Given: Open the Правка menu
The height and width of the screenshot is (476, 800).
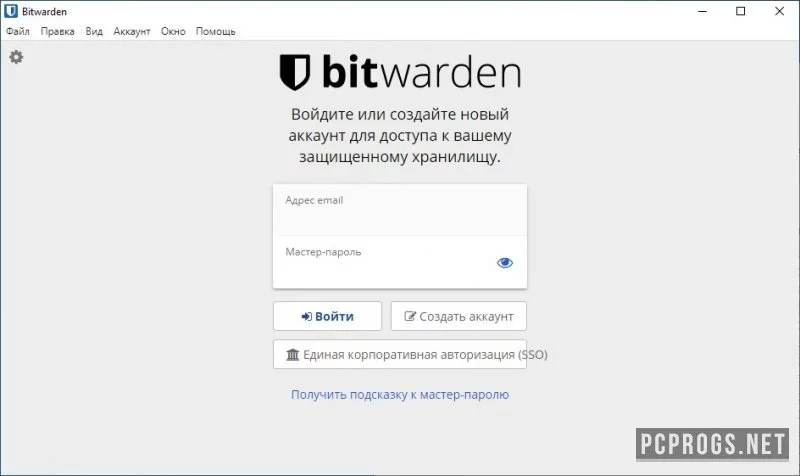Looking at the screenshot, I should point(58,31).
